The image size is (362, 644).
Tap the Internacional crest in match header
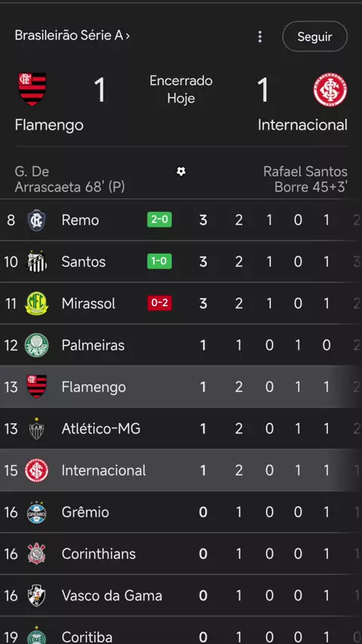[330, 90]
